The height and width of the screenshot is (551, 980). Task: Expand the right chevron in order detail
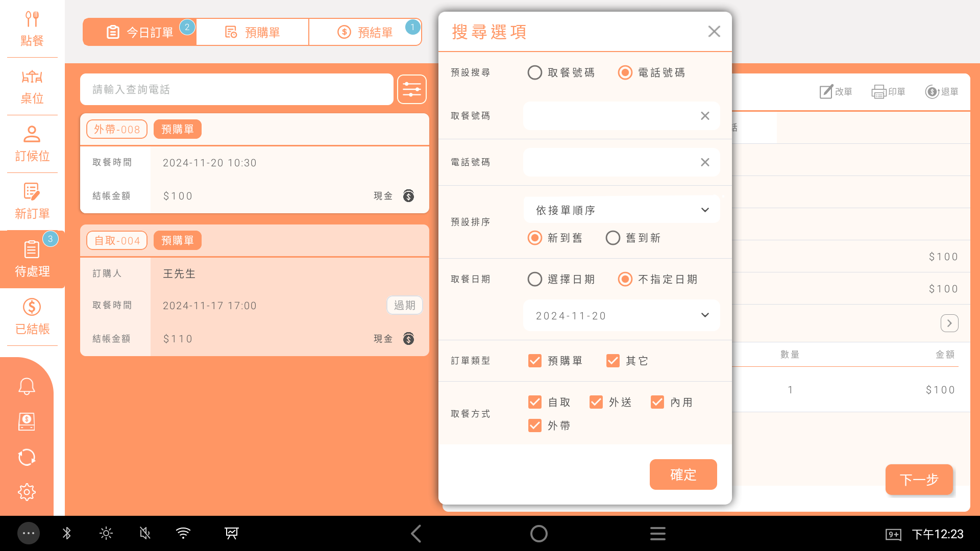point(949,323)
